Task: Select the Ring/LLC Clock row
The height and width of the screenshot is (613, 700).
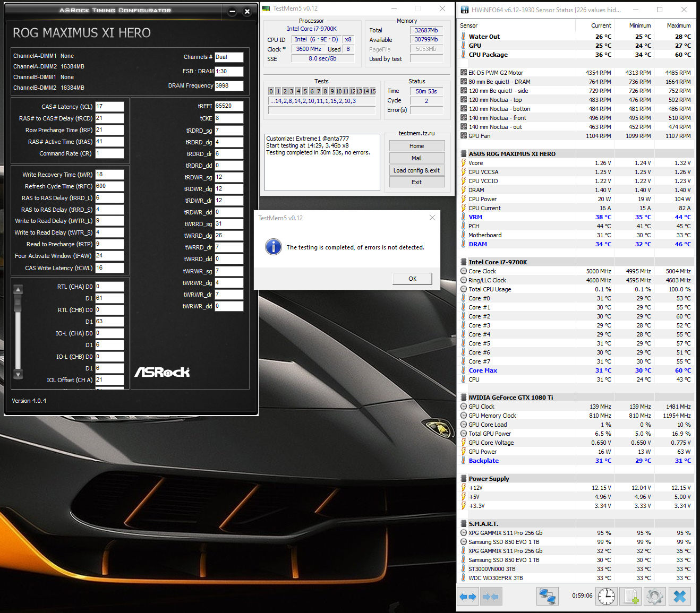Action: click(x=576, y=280)
